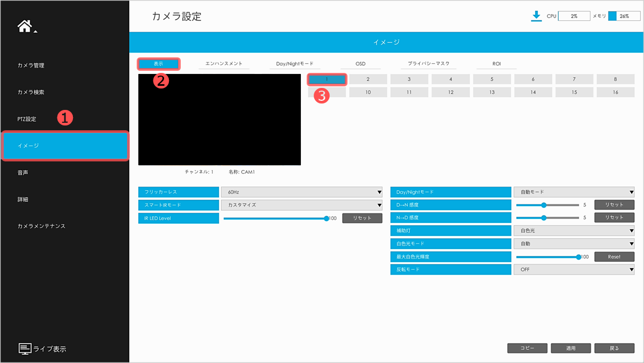The height and width of the screenshot is (363, 644).
Task: Open カメラ管理 in the sidebar
Action: (x=31, y=65)
